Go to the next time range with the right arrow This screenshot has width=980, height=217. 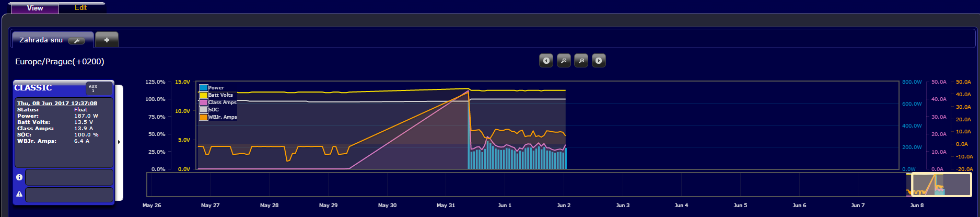pos(599,61)
